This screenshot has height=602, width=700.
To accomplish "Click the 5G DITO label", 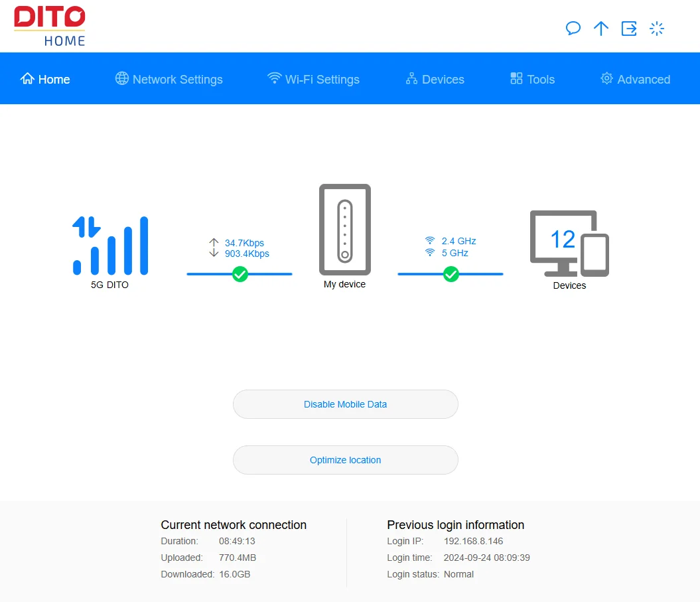I will pyautogui.click(x=109, y=285).
